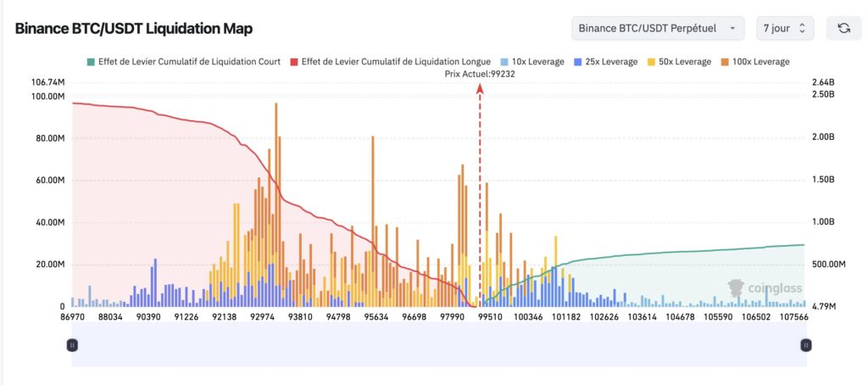Click the middle of the range slider track

point(439,345)
